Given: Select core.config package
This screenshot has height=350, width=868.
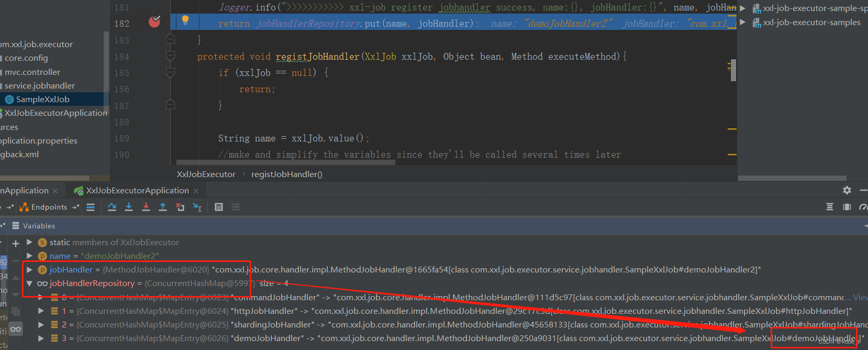Looking at the screenshot, I should click(x=26, y=58).
